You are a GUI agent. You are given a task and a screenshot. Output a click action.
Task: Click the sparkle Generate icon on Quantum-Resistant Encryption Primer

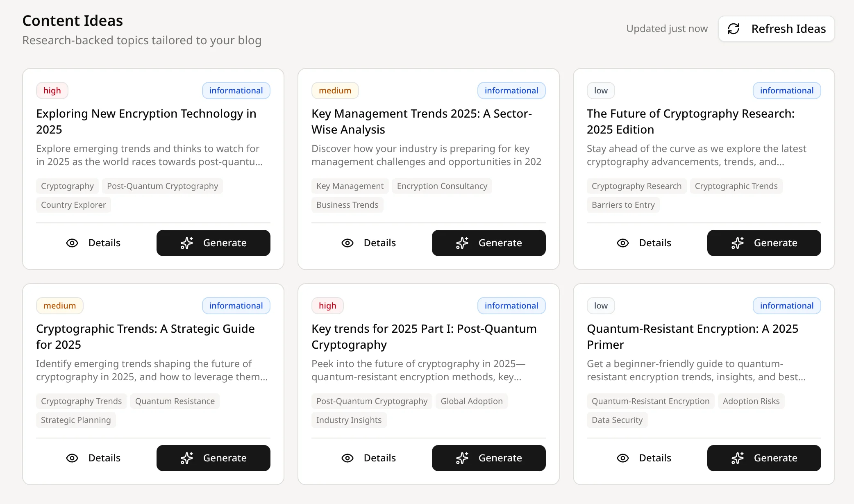coord(738,458)
